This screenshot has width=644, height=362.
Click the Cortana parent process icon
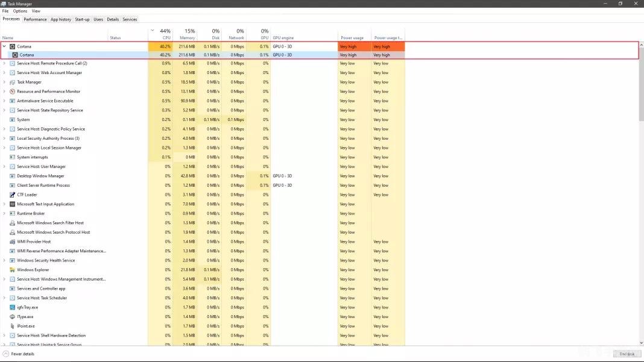point(12,46)
